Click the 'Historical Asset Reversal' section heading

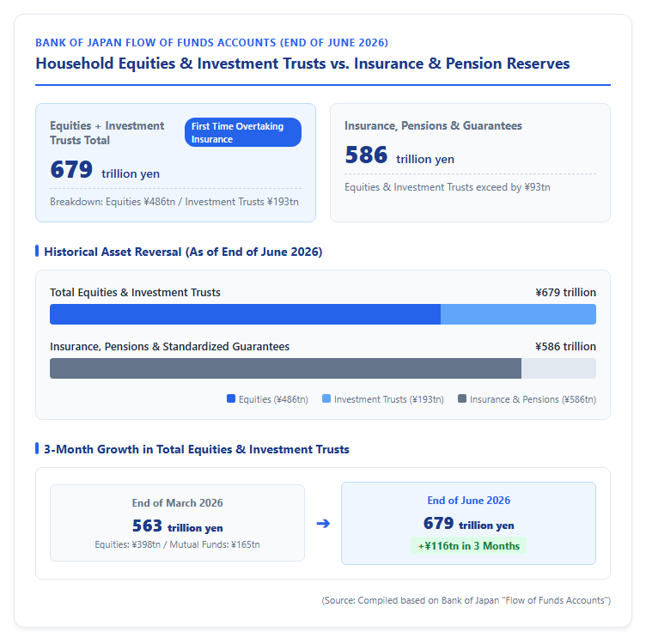tap(183, 252)
